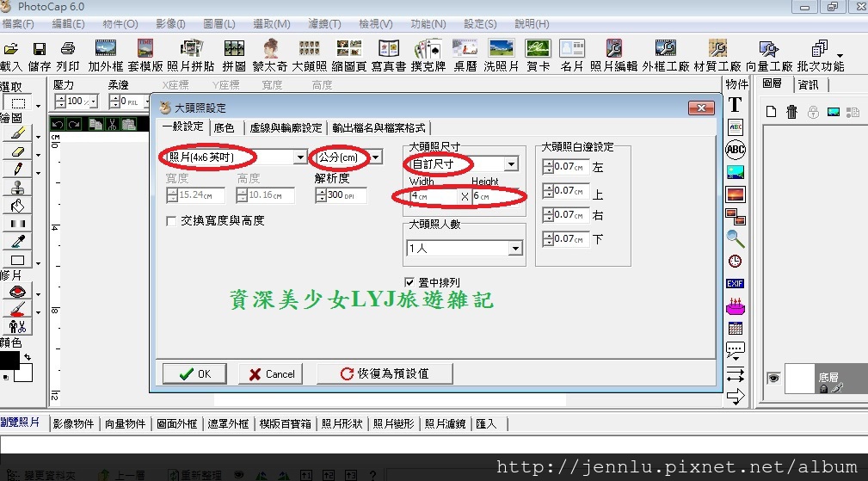Click the OK button

(x=194, y=373)
